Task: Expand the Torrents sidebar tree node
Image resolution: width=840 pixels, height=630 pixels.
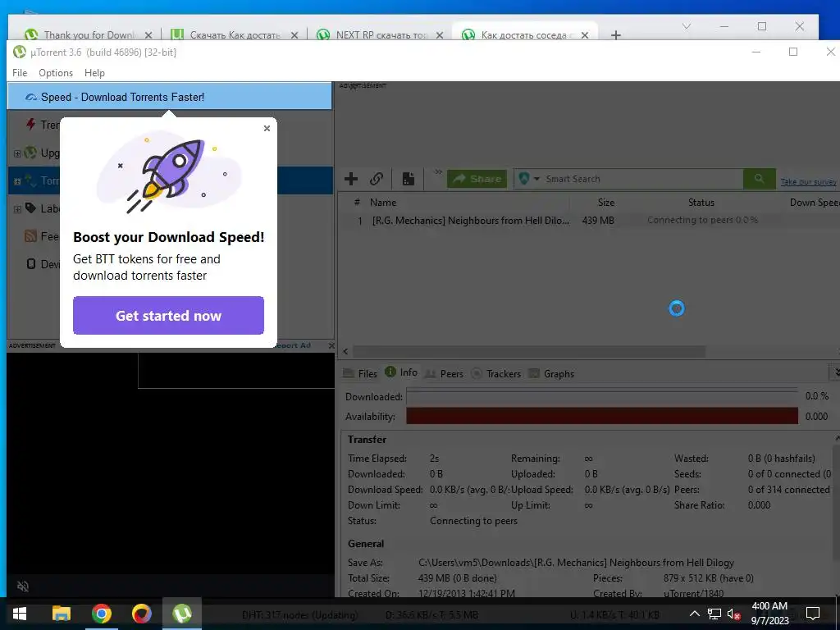Action: pyautogui.click(x=17, y=181)
